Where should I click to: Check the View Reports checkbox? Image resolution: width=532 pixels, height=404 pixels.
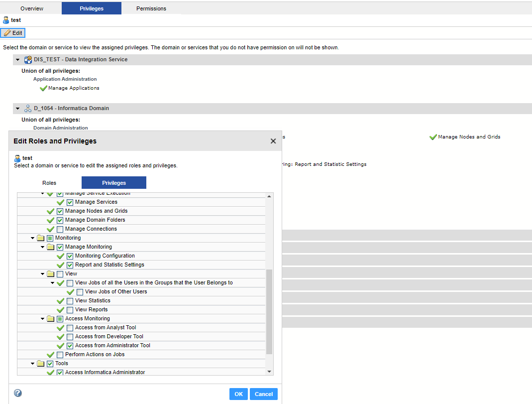[x=70, y=310]
